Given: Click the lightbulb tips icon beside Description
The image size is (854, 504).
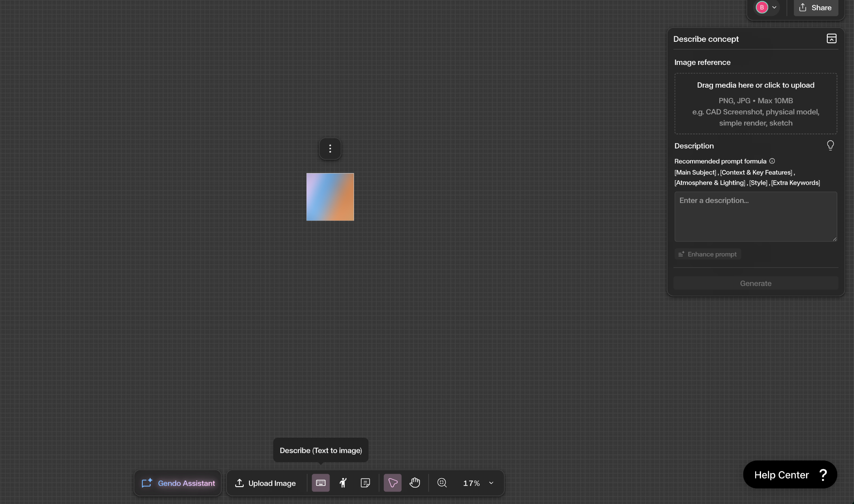Looking at the screenshot, I should [x=830, y=145].
